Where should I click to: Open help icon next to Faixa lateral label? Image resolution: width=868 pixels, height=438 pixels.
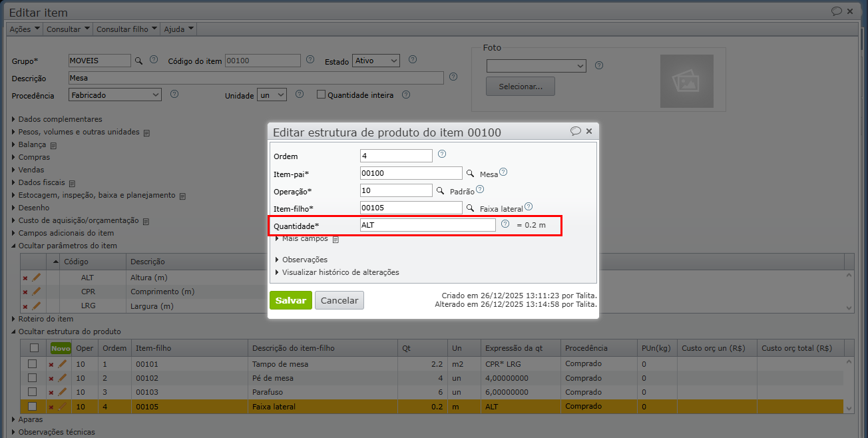click(529, 207)
